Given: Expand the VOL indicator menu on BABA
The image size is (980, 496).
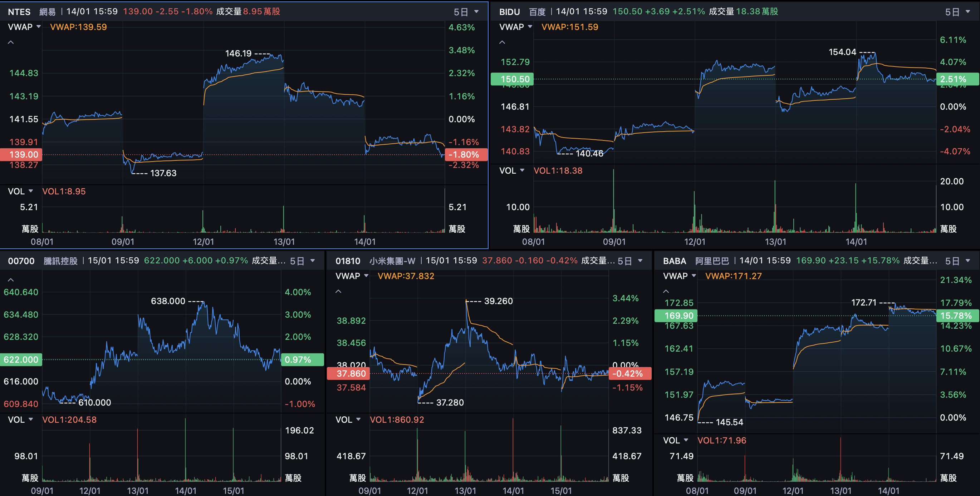Looking at the screenshot, I should tap(676, 440).
